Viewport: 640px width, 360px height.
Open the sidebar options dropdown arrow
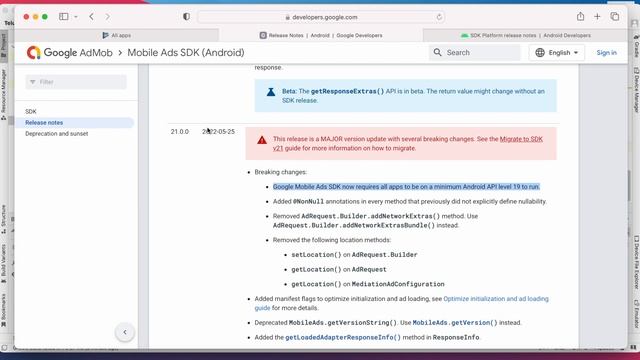pyautogui.click(x=76, y=17)
